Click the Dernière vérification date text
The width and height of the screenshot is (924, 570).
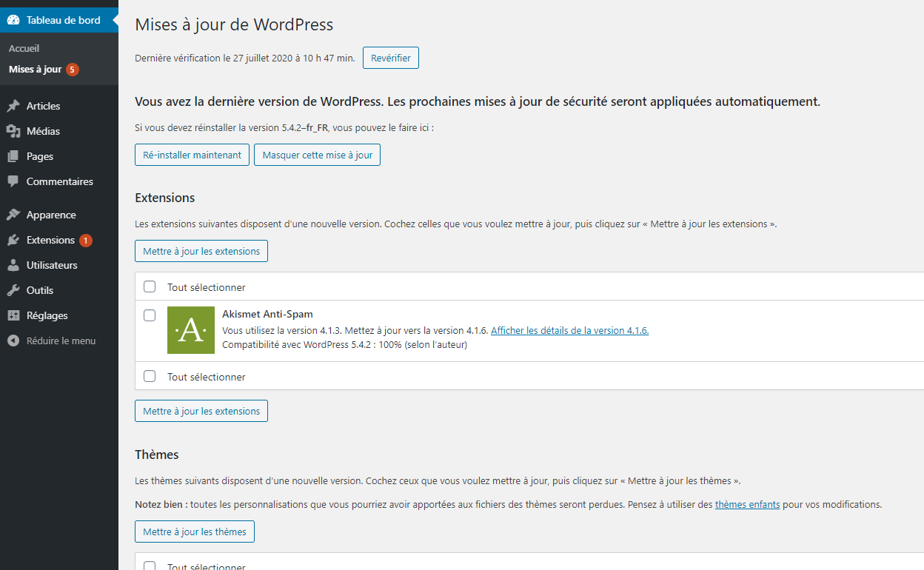[245, 58]
